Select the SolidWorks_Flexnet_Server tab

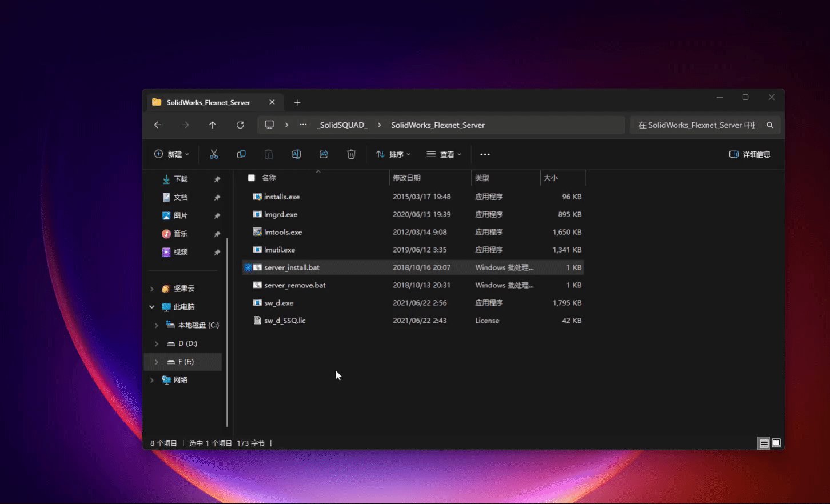(214, 102)
